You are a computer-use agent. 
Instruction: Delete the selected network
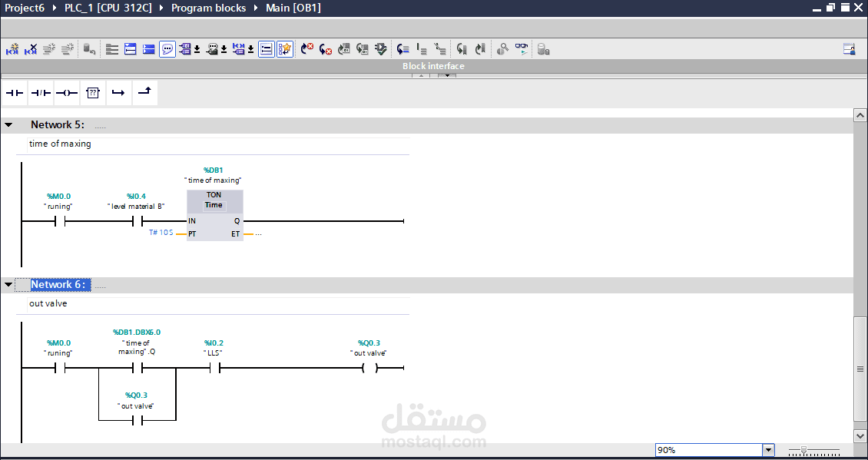click(x=31, y=49)
